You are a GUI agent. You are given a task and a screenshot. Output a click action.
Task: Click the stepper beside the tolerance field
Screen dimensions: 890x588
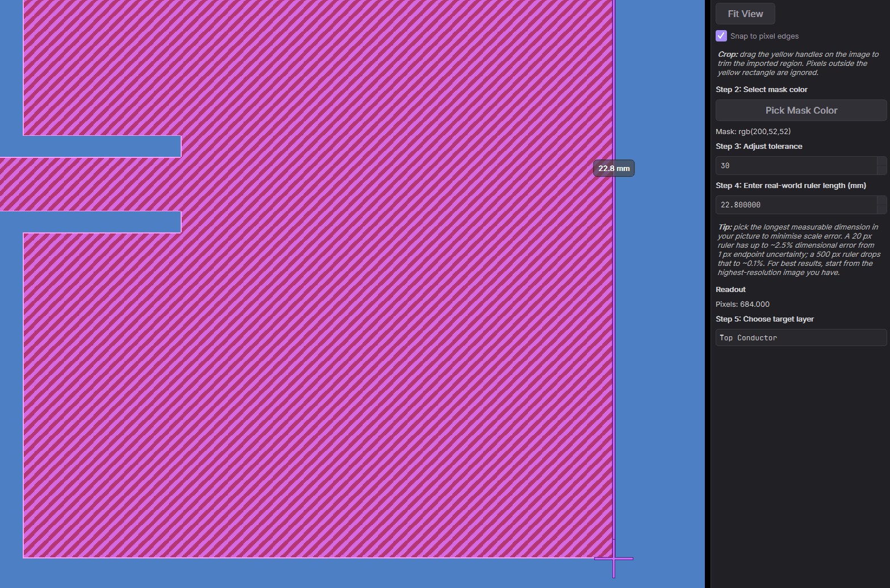tap(882, 165)
